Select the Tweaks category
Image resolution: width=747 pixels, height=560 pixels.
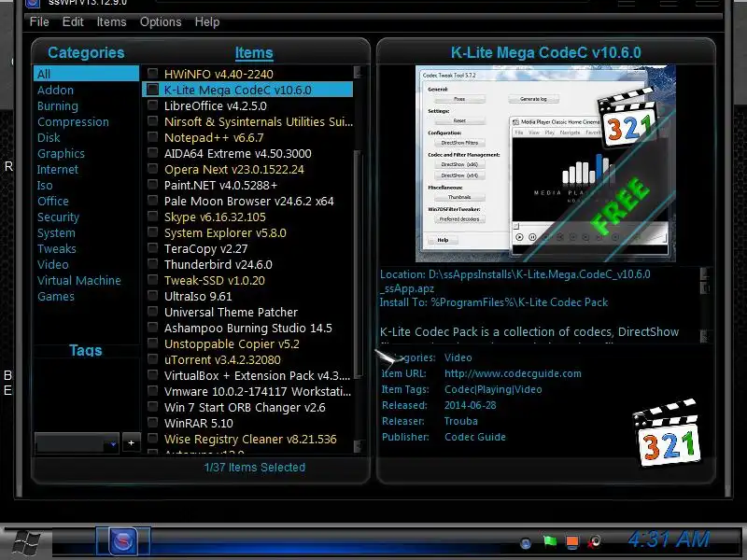[x=57, y=248]
